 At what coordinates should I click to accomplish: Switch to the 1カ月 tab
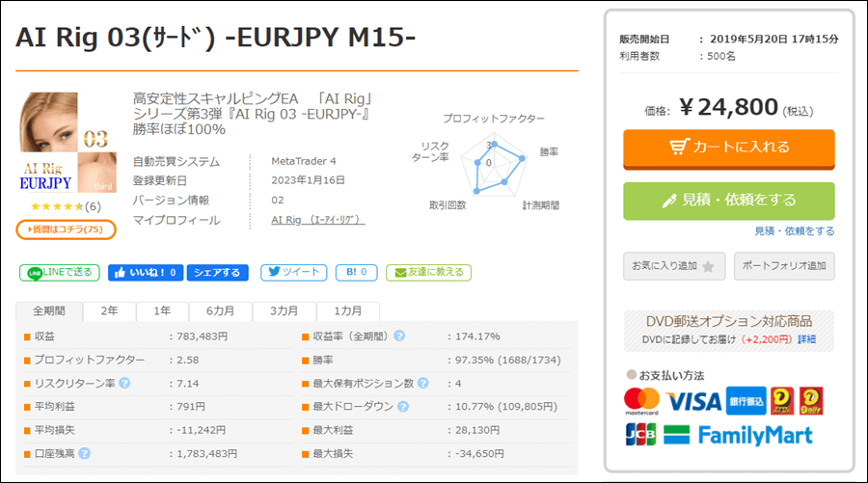(x=347, y=311)
